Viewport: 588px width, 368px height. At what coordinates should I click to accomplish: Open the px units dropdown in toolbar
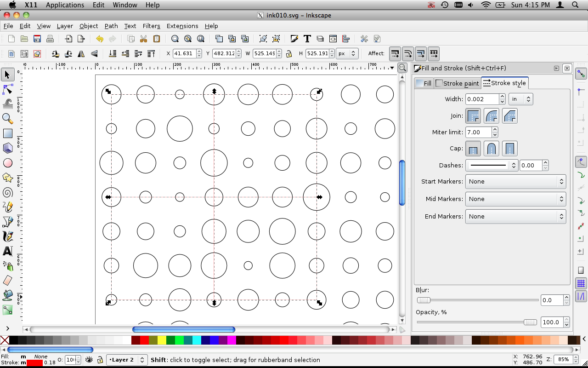click(347, 54)
